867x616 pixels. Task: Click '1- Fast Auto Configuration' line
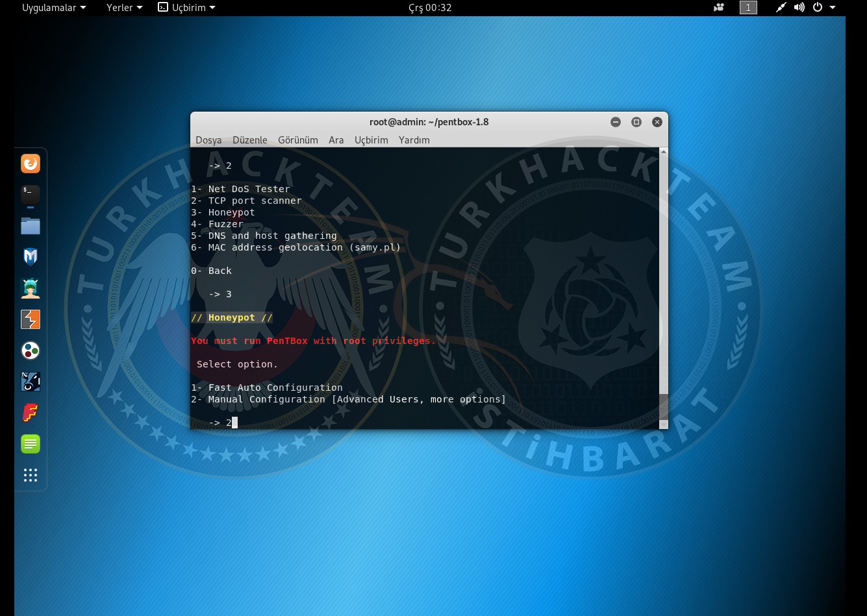coord(267,388)
